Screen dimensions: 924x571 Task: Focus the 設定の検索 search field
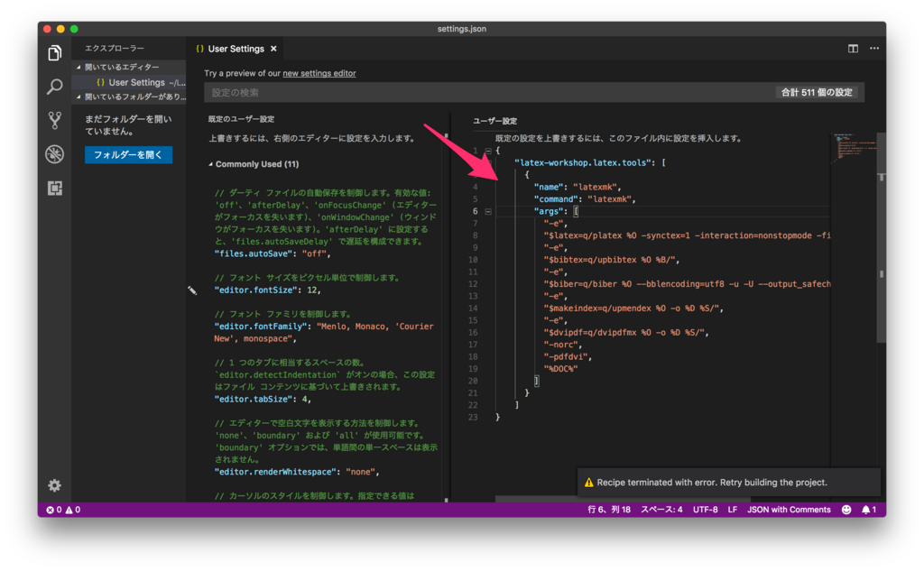pos(489,93)
